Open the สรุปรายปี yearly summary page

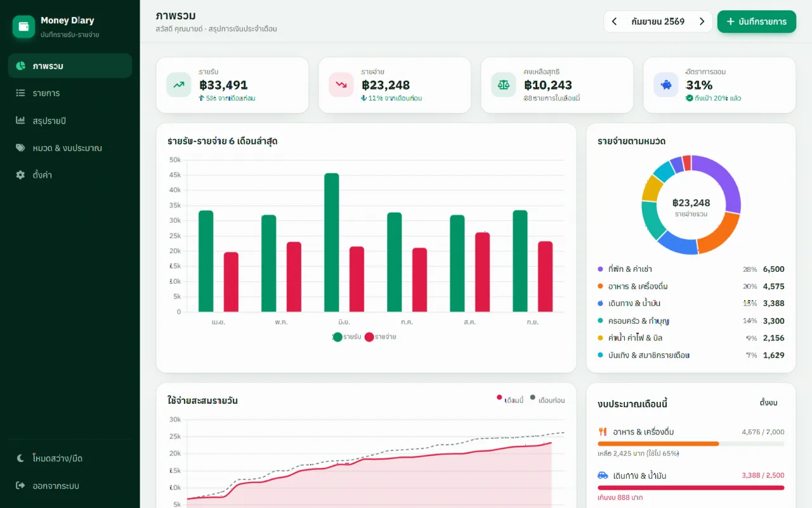pyautogui.click(x=70, y=121)
